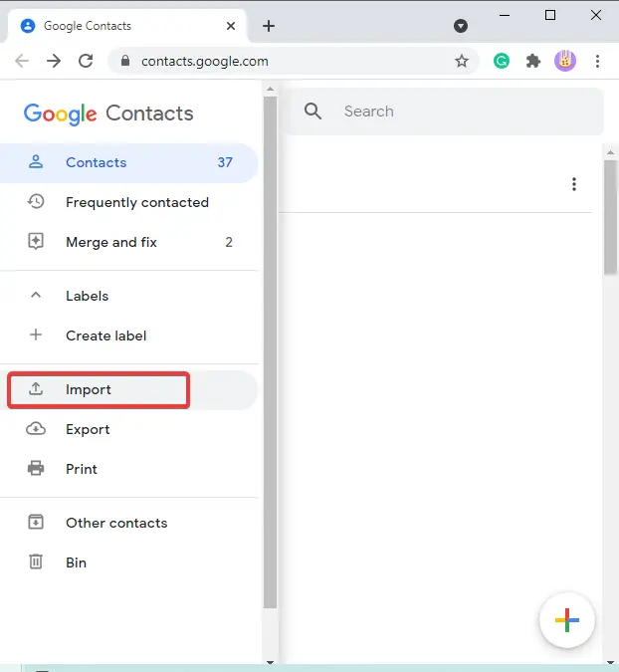619x672 pixels.
Task: Click the sidebar vertical scrollbar
Action: pos(270,352)
